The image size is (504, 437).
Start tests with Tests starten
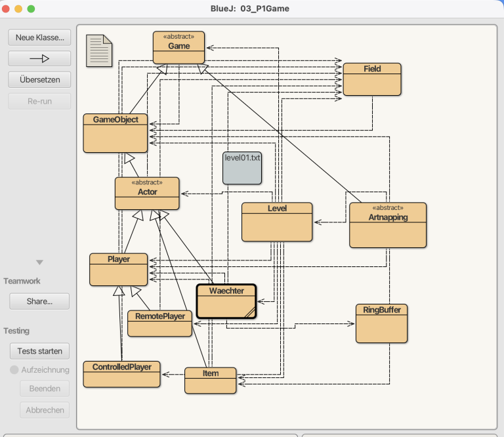tap(39, 351)
